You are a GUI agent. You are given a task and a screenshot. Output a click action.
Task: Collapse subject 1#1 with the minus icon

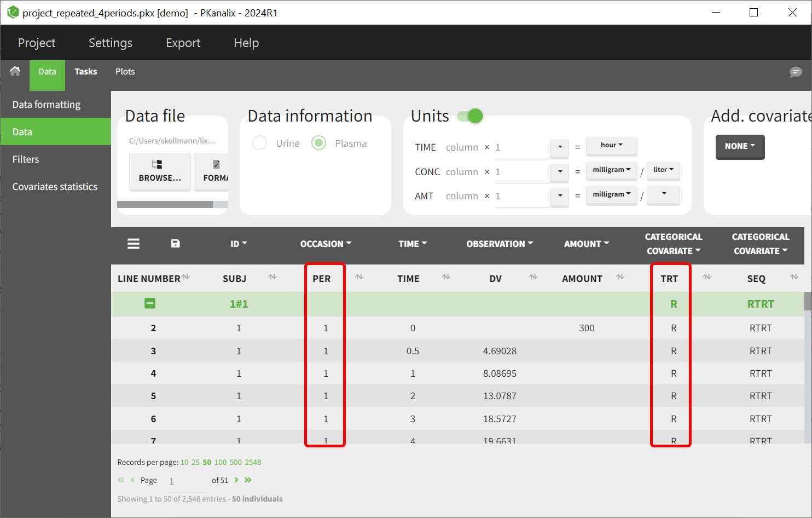click(149, 303)
